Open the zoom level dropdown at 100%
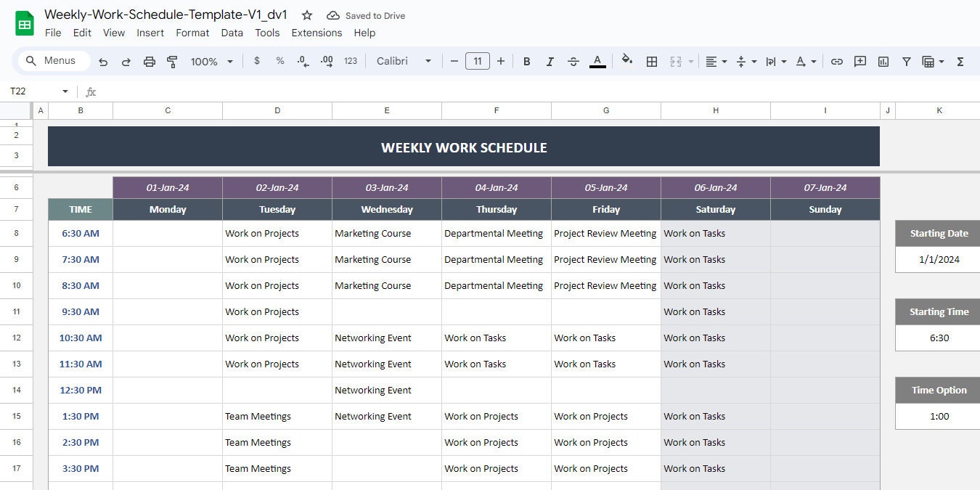 coord(211,61)
